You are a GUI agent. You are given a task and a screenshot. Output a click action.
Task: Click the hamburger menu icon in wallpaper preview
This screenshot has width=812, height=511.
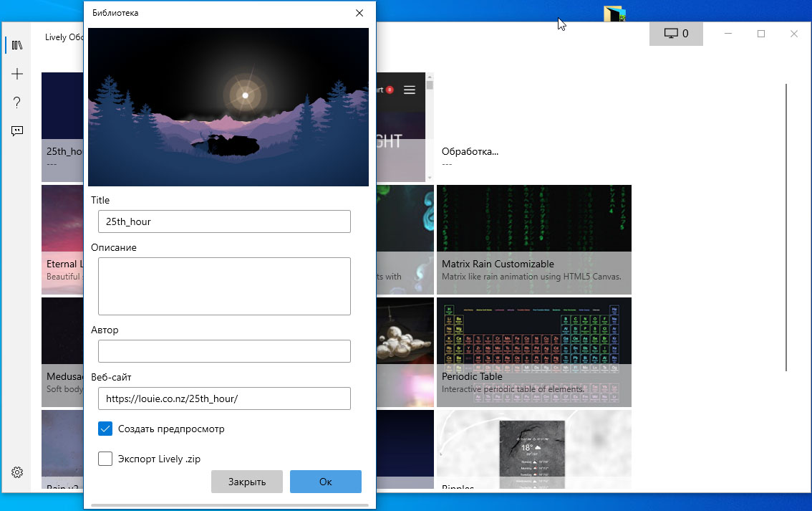pyautogui.click(x=409, y=90)
